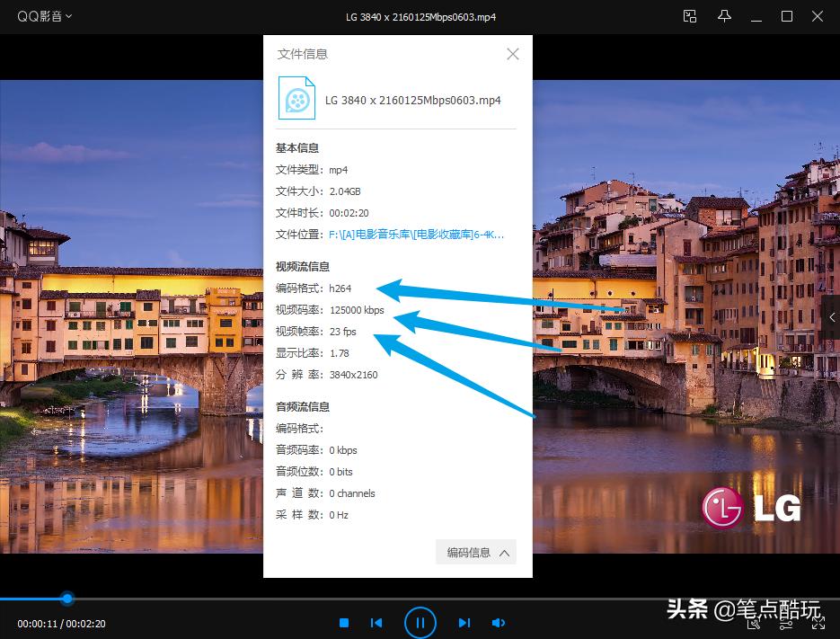Image resolution: width=840 pixels, height=639 pixels.
Task: Close the 文件信息 dialog
Action: (513, 54)
